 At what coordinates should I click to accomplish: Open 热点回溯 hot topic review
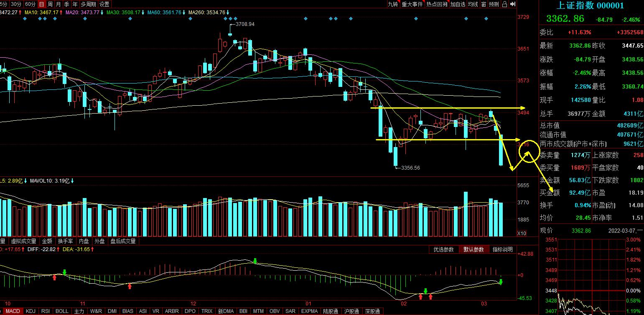[437, 4]
